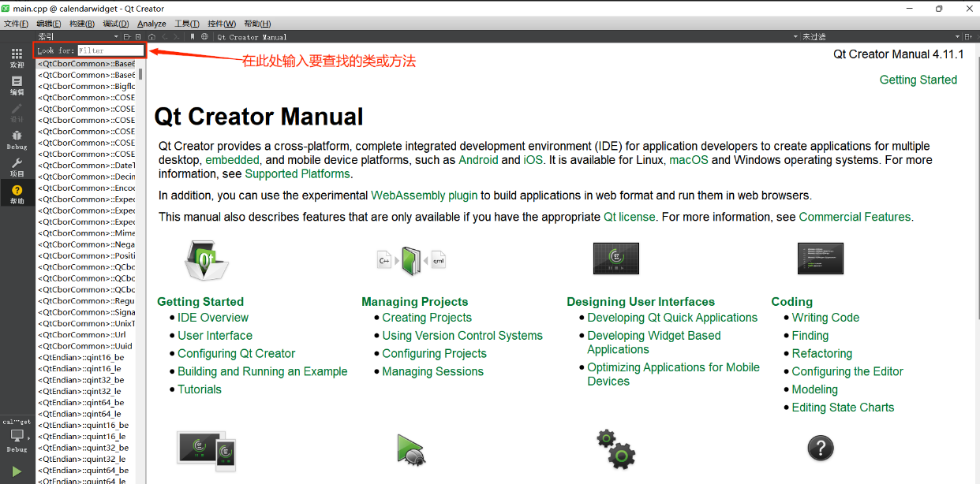Open the Configuring the Editor link
The width and height of the screenshot is (980, 484).
point(847,371)
